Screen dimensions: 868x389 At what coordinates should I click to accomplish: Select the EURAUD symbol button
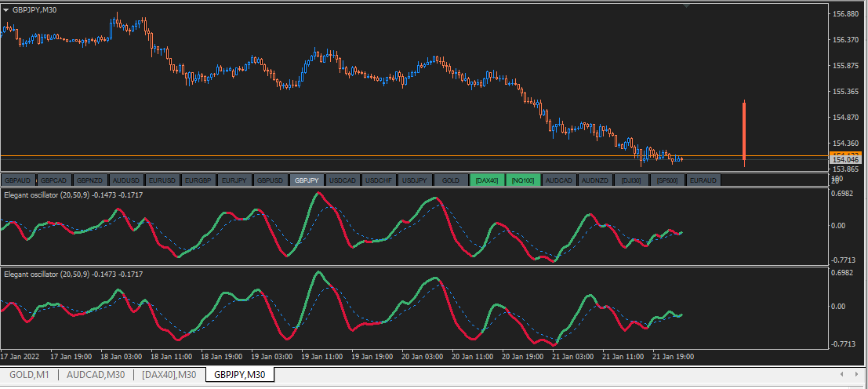(703, 180)
